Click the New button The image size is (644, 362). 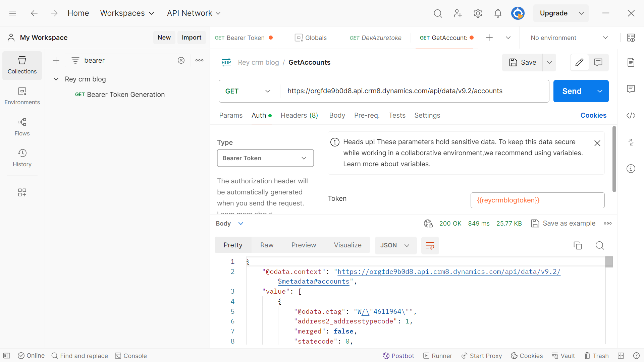tap(164, 38)
